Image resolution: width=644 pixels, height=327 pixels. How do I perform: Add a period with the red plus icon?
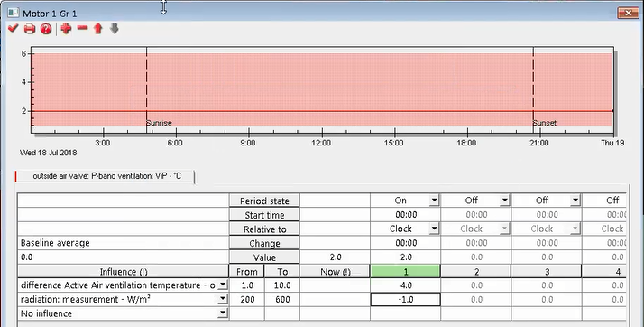(x=66, y=28)
